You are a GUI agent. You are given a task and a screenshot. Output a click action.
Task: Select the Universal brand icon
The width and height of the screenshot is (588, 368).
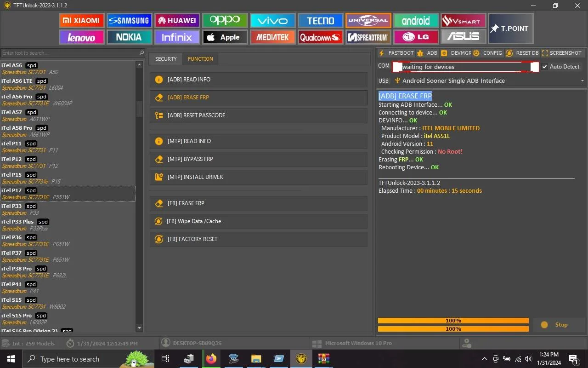tap(368, 21)
